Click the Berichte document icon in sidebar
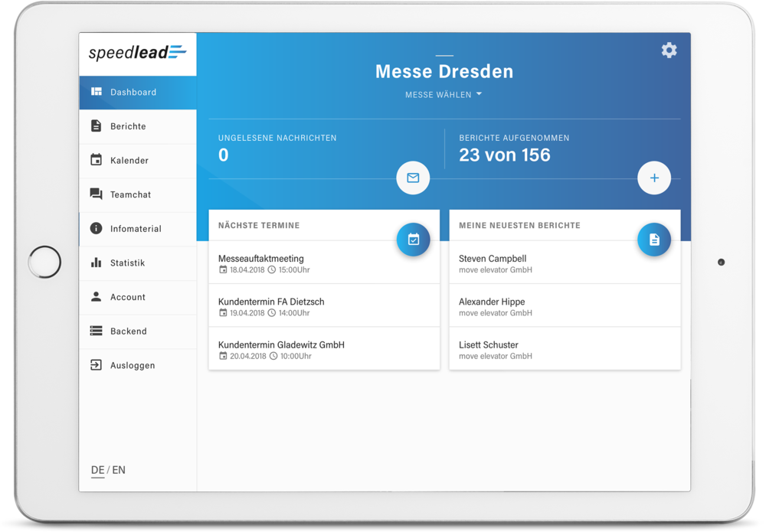The height and width of the screenshot is (532, 766). coord(97,126)
